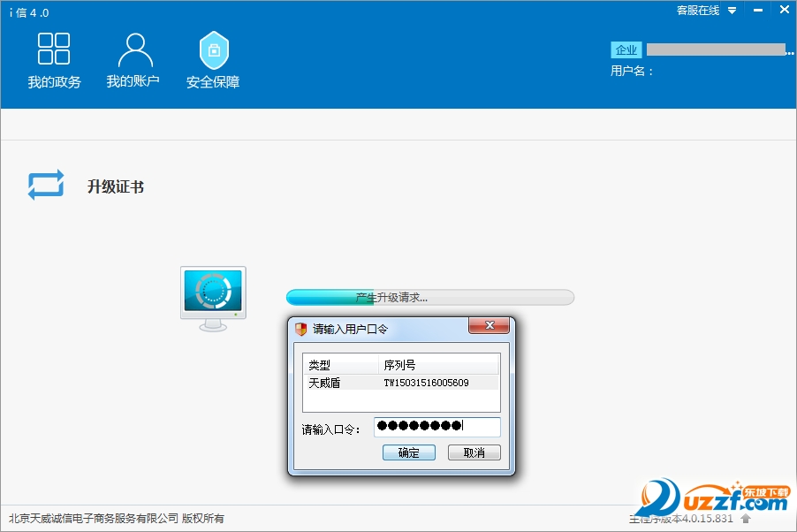Click the 升级证书 refresh arrows icon
The height and width of the screenshot is (532, 797).
pos(46,185)
